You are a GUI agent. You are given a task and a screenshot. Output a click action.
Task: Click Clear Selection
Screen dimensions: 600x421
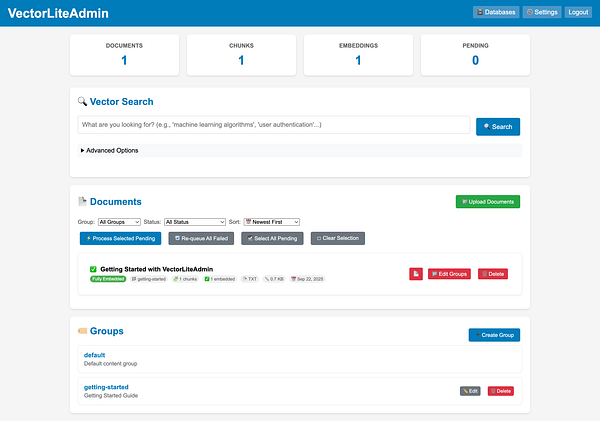[x=338, y=238]
